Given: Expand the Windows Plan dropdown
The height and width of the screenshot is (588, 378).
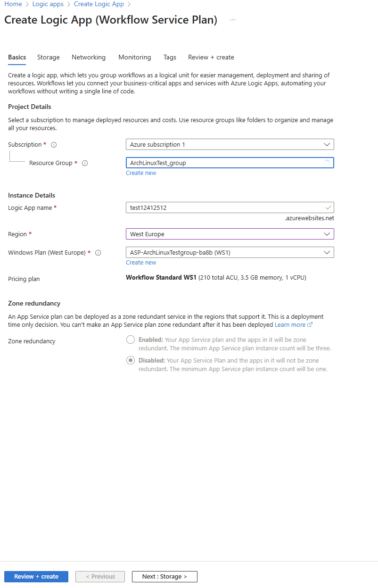Looking at the screenshot, I should (230, 252).
